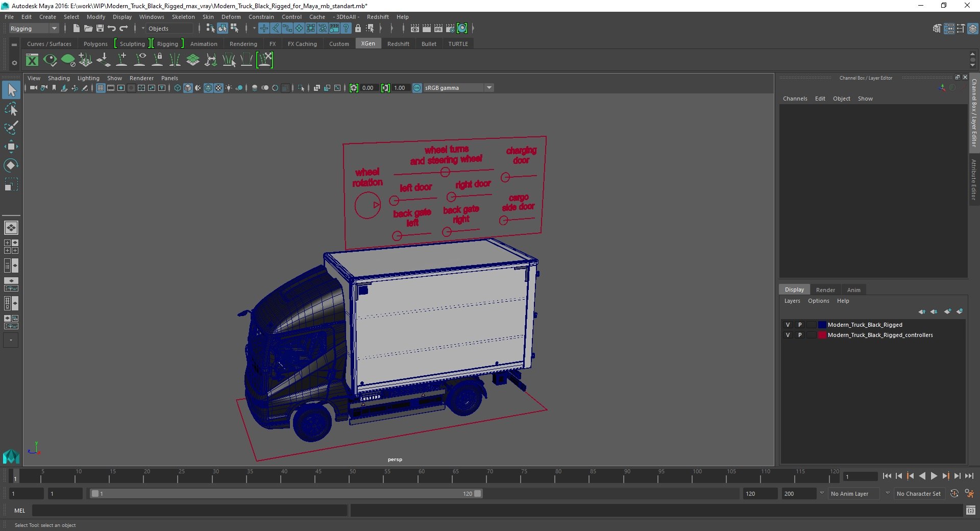Toggle visibility of Modern_Truck_Black_Rigged_controllers layer

pos(788,335)
